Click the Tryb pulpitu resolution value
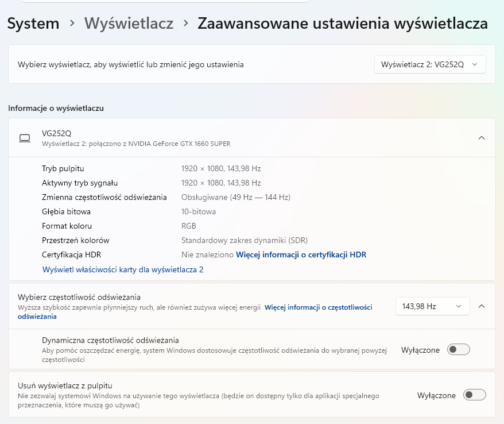Viewport: 504px width, 424px height. pos(221,168)
